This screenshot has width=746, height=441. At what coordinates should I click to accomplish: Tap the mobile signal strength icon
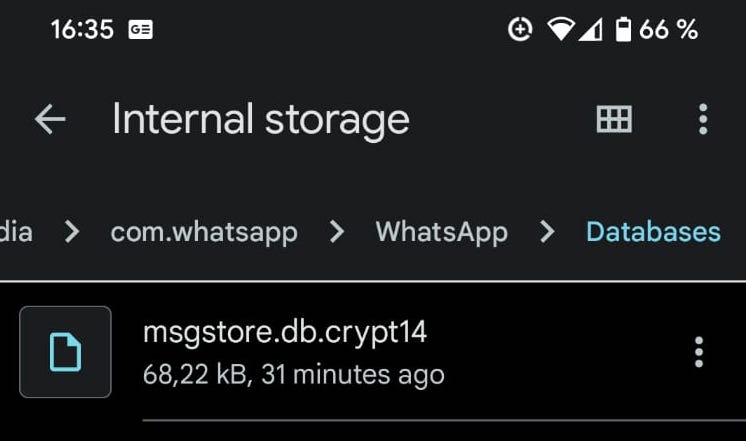pos(591,30)
